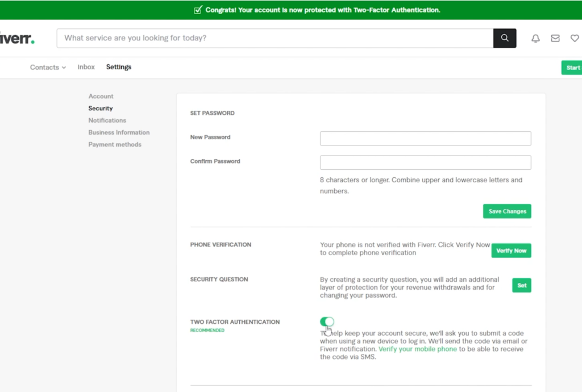The image size is (582, 392).
Task: Open messages envelope icon
Action: coord(555,38)
